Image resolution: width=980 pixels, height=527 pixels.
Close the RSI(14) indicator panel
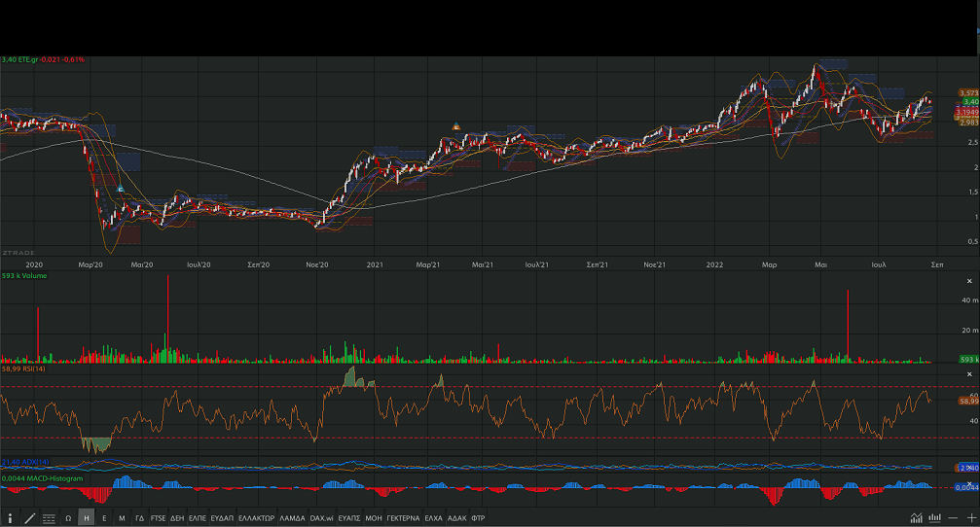pos(968,374)
